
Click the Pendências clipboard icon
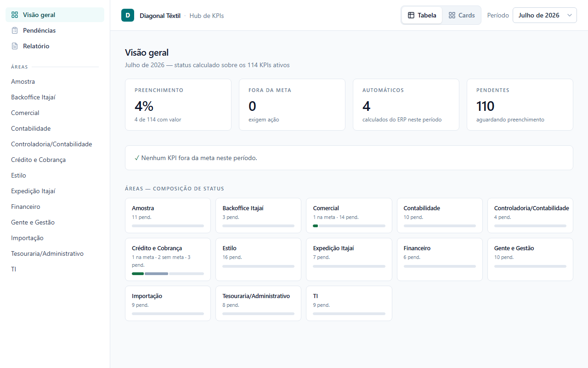click(15, 30)
